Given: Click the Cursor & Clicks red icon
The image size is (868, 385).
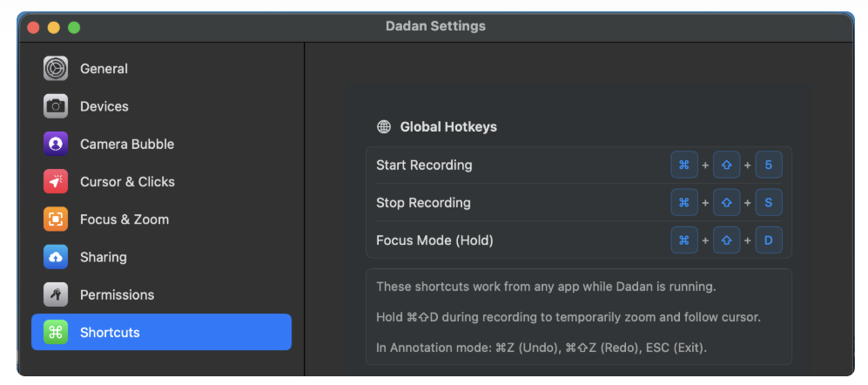Looking at the screenshot, I should [56, 182].
